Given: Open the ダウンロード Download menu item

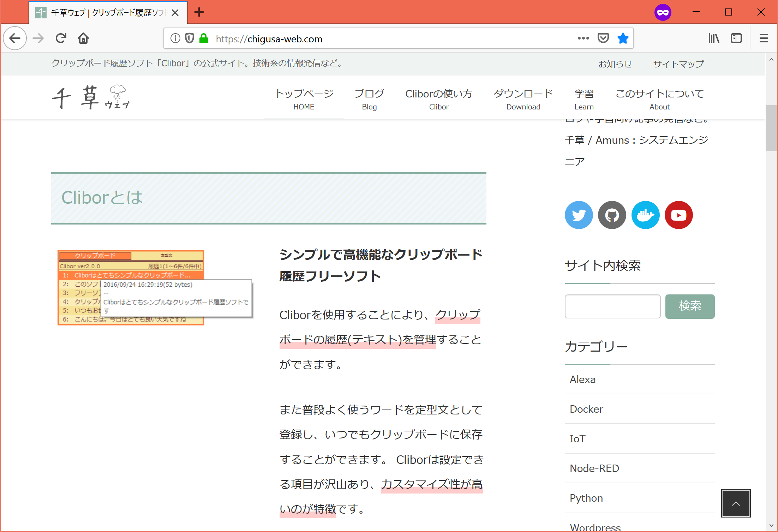Looking at the screenshot, I should [523, 99].
